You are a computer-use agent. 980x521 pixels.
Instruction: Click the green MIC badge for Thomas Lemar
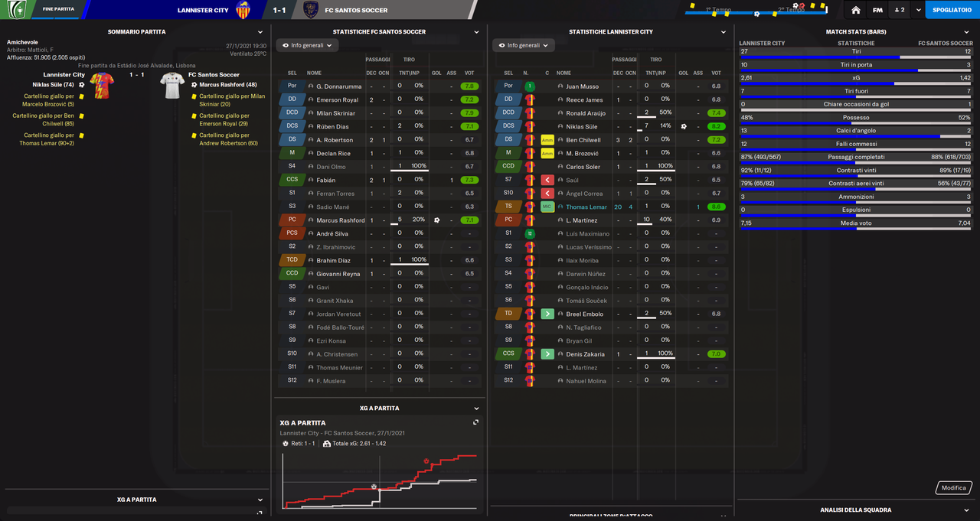547,207
